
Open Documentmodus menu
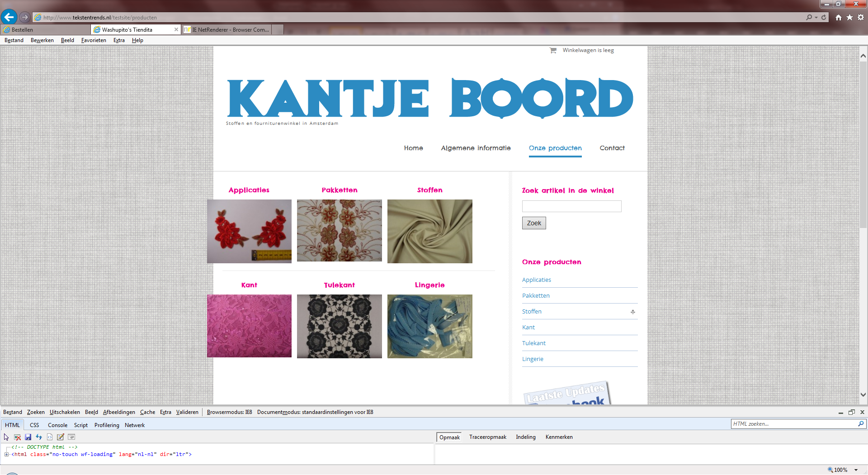[x=315, y=412]
